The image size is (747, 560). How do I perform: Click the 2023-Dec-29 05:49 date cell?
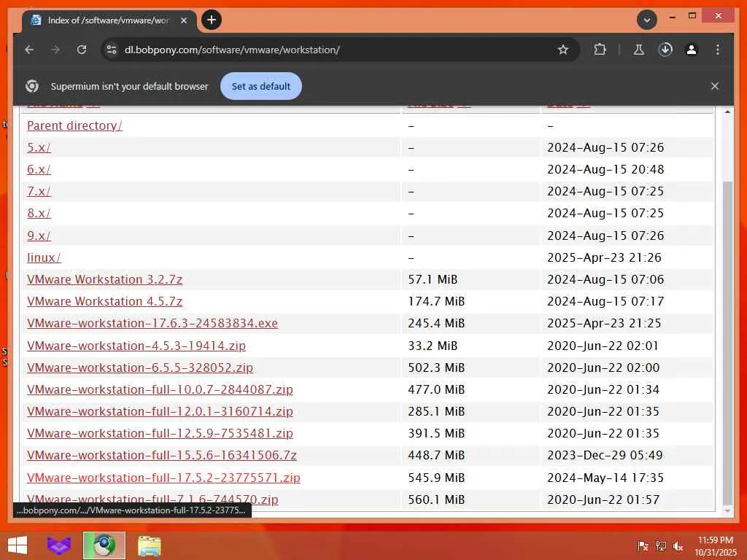click(x=627, y=455)
